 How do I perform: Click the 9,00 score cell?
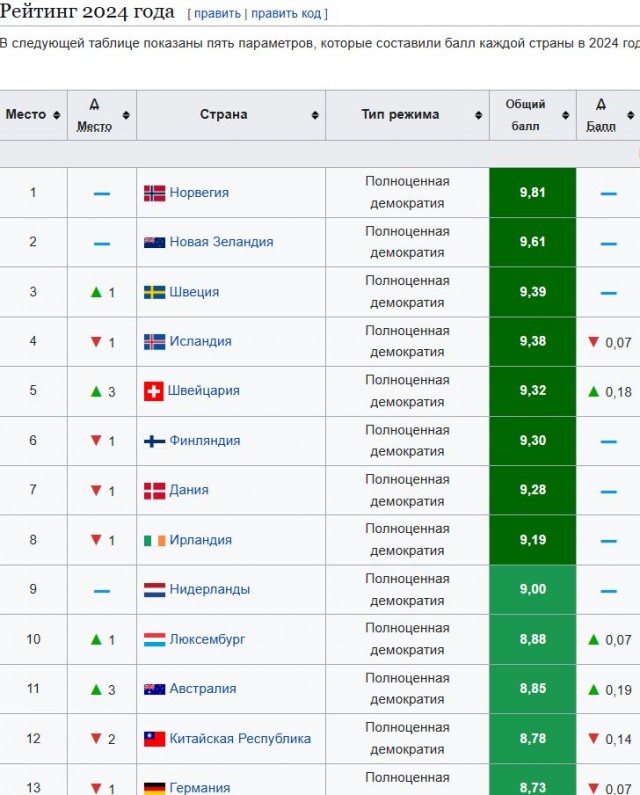tap(532, 589)
